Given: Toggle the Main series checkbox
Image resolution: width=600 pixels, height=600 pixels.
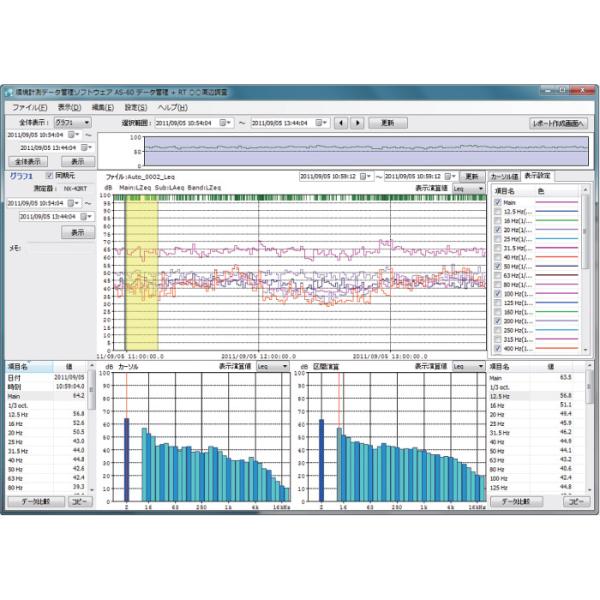Looking at the screenshot, I should pos(497,203).
